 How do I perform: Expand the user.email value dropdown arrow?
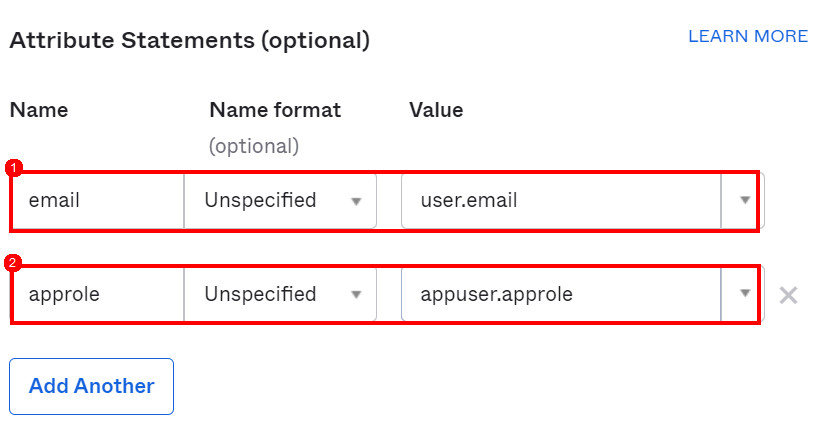(x=744, y=200)
